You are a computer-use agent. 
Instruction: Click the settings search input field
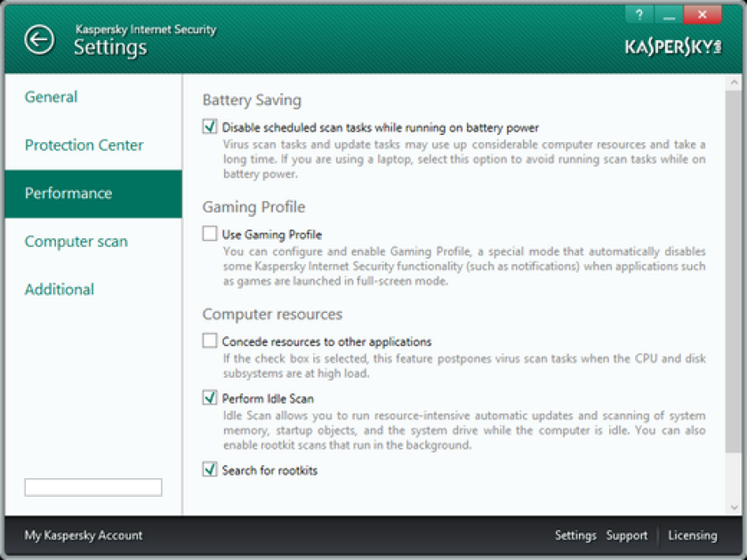(x=93, y=487)
